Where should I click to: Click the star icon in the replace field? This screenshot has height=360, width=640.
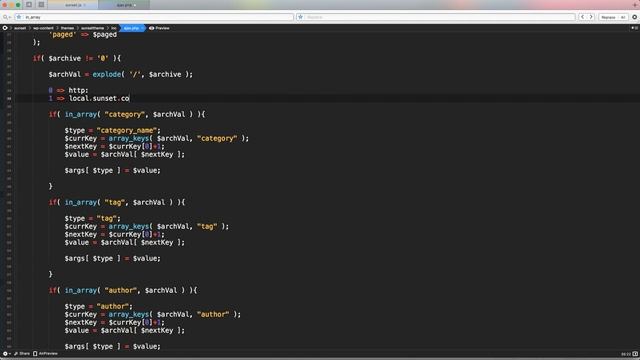coord(300,17)
